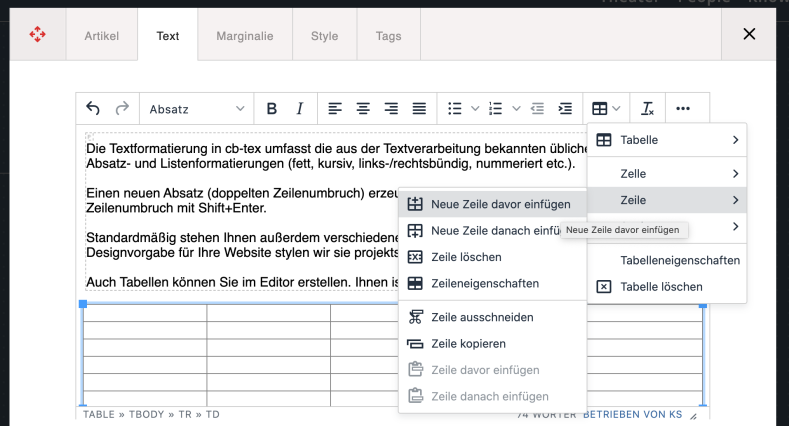Open the table toolbar dropdown
This screenshot has height=426, width=789.
tap(606, 109)
